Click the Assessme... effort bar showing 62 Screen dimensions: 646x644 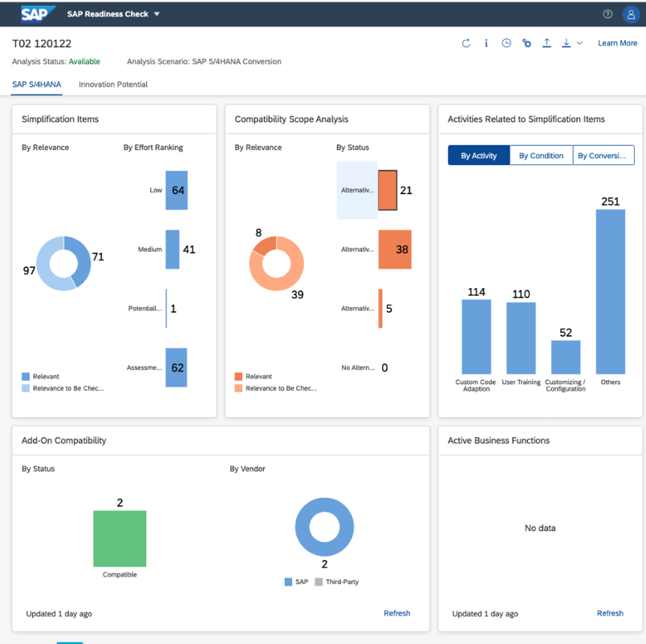177,367
